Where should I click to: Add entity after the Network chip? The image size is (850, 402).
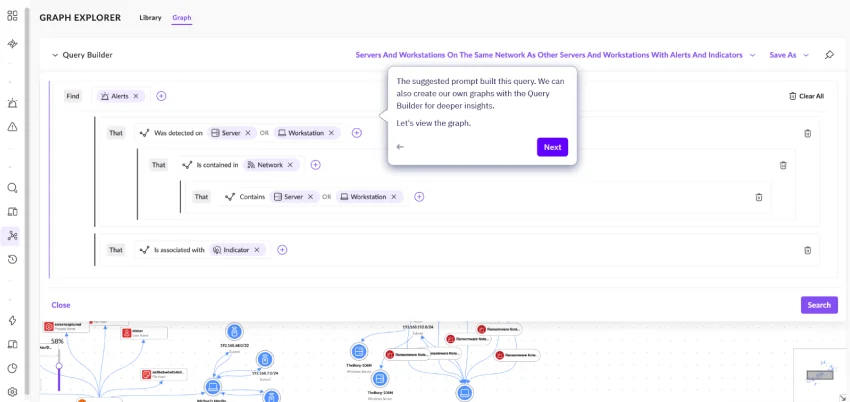click(x=315, y=165)
